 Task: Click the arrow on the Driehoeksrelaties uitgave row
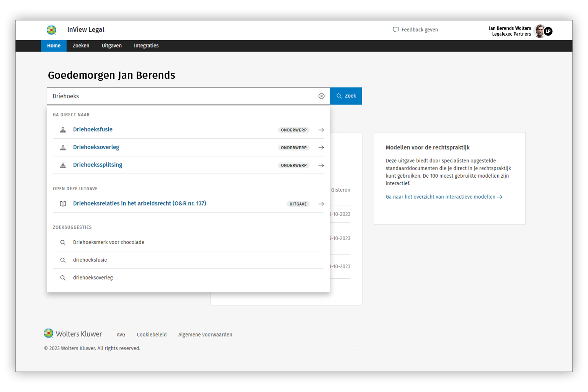click(321, 204)
